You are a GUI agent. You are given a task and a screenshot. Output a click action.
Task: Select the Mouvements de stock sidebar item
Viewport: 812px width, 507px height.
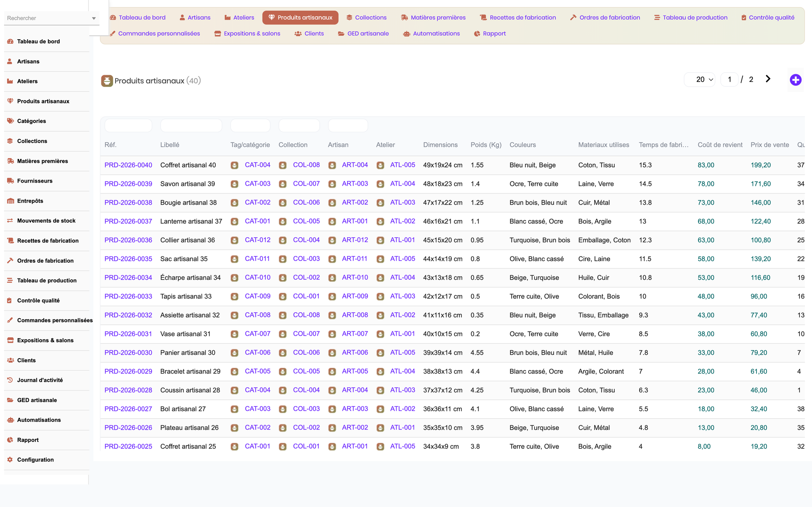point(47,221)
